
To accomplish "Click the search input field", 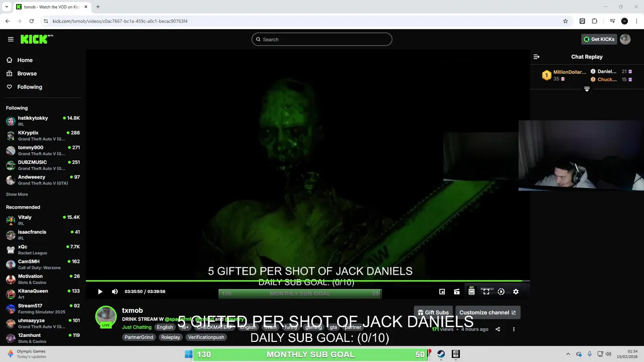I will pos(322,39).
